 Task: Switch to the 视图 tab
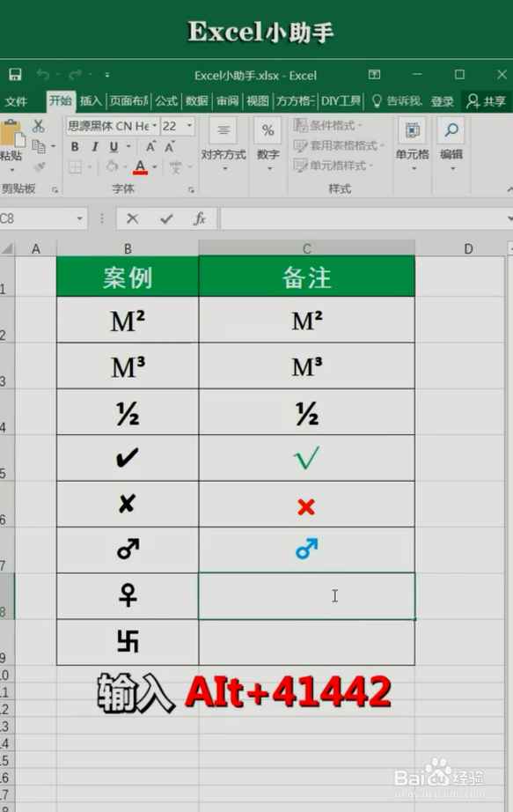tap(257, 100)
